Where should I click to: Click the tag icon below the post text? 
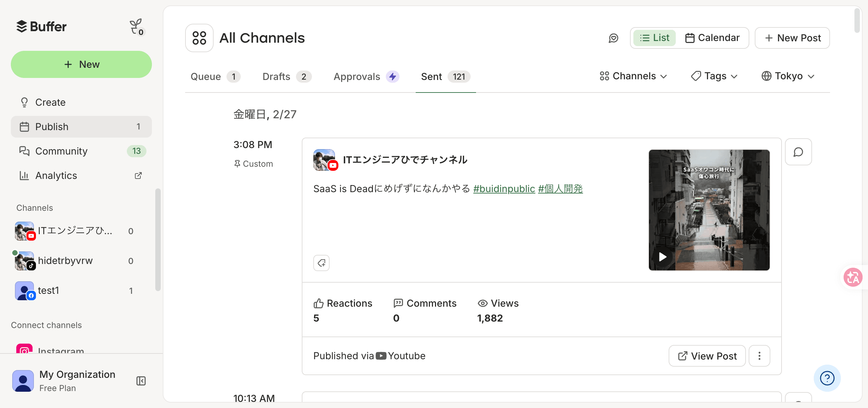pos(321,263)
